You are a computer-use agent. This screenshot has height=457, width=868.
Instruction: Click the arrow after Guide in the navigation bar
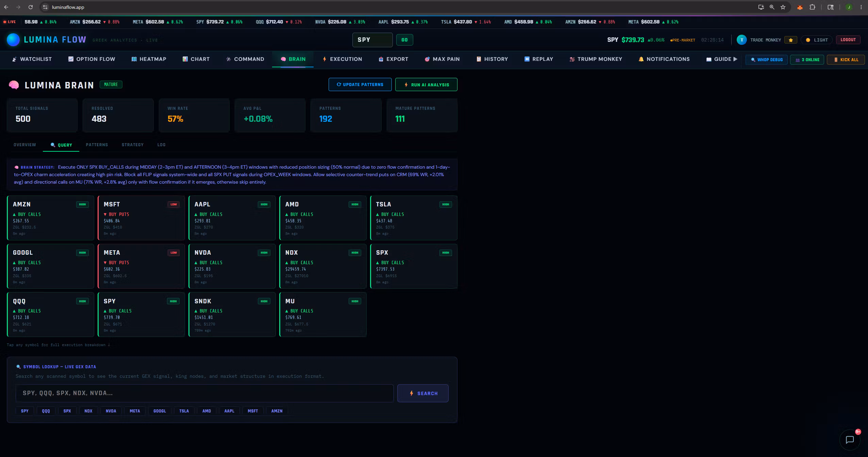click(x=735, y=59)
